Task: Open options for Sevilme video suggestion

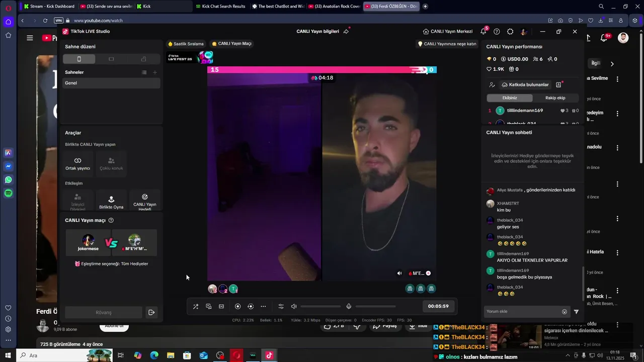Action: pyautogui.click(x=617, y=79)
